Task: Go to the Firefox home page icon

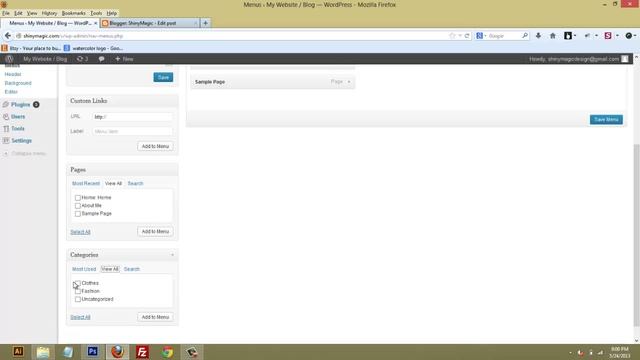Action: (x=553, y=36)
